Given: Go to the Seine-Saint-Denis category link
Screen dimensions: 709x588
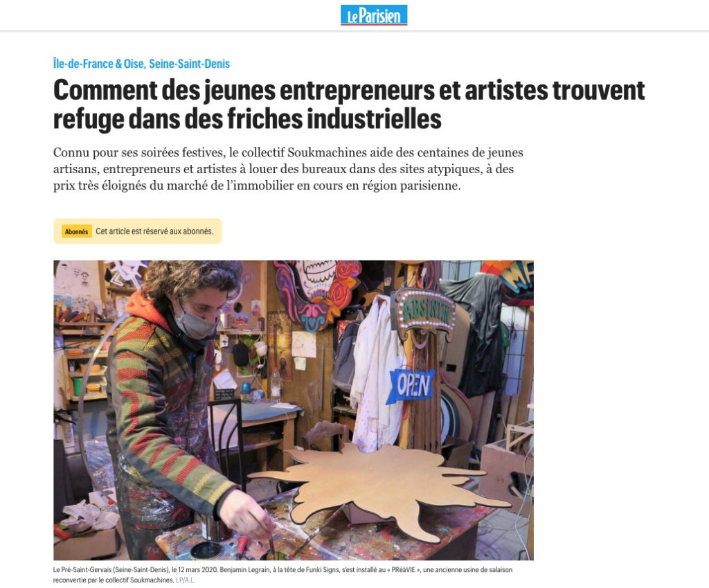Looking at the screenshot, I should [189, 64].
